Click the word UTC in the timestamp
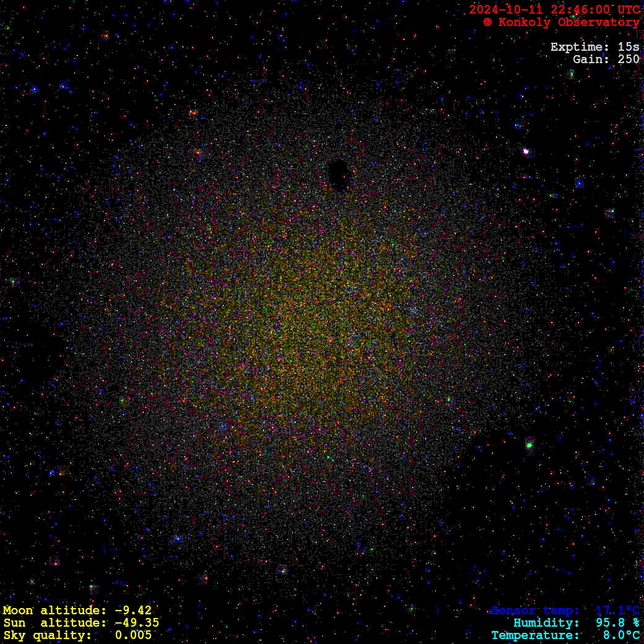This screenshot has width=644, height=644. [x=627, y=10]
